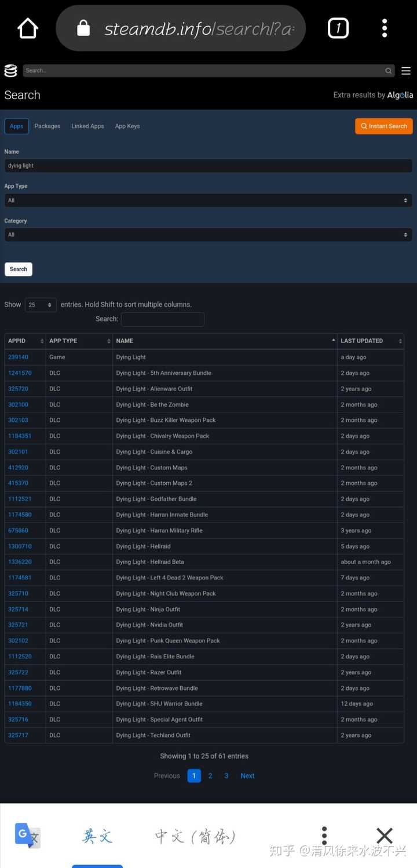417x868 pixels.
Task: Select Simplified Chinese in translate bar
Action: pyautogui.click(x=196, y=836)
